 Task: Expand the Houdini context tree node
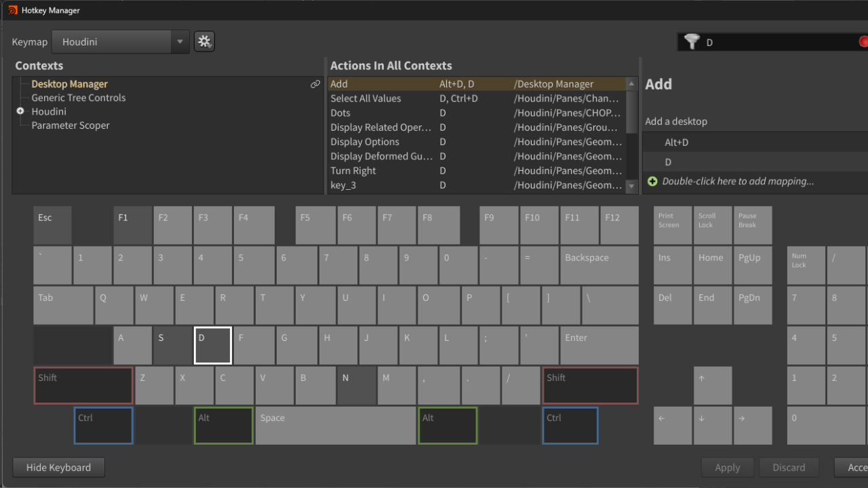pyautogui.click(x=20, y=111)
